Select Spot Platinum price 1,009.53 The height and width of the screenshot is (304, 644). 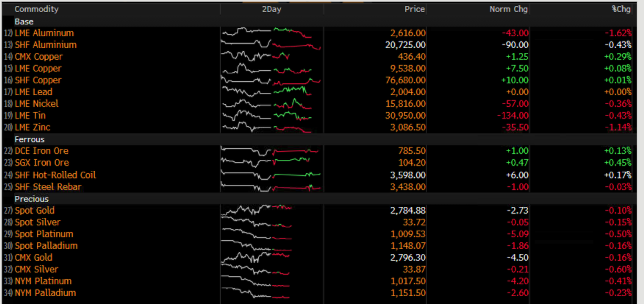tap(408, 235)
